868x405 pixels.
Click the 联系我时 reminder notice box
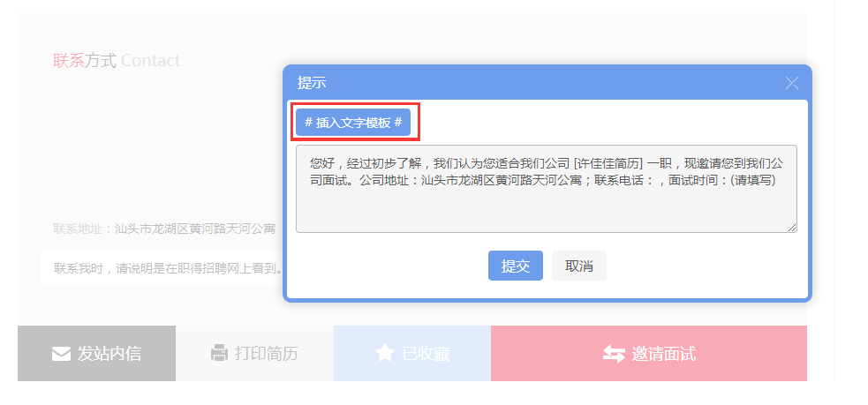point(162,267)
